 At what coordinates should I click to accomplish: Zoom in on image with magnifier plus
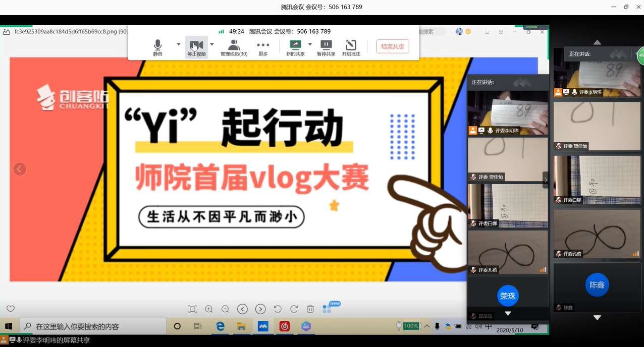[x=209, y=309]
